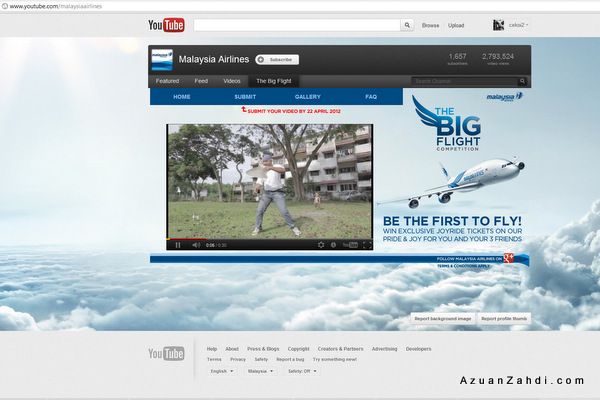Click the Subscribe button

pos(277,60)
